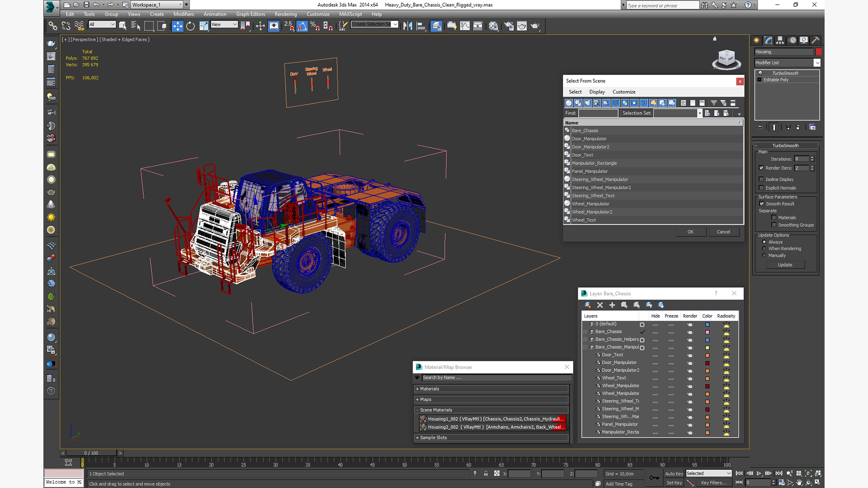Screen dimensions: 868x488
Task: Open Selection Set dropdown in Select From Scene
Action: [699, 113]
